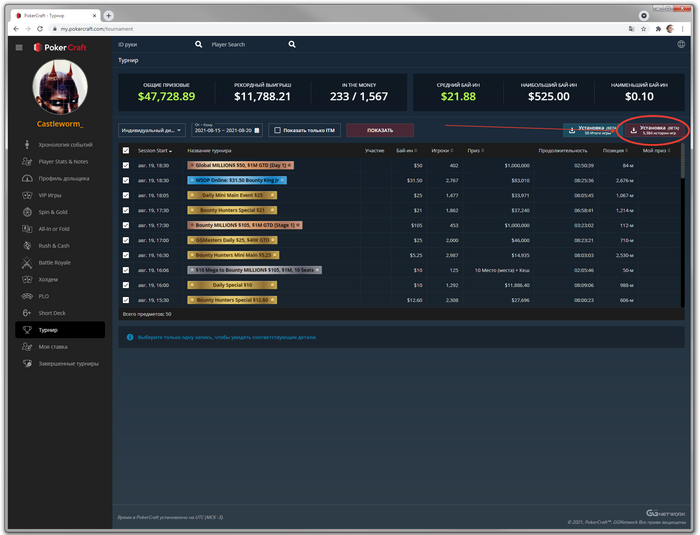The width and height of the screenshot is (700, 535).
Task: Open the All-In or Fold icon
Action: pos(27,229)
